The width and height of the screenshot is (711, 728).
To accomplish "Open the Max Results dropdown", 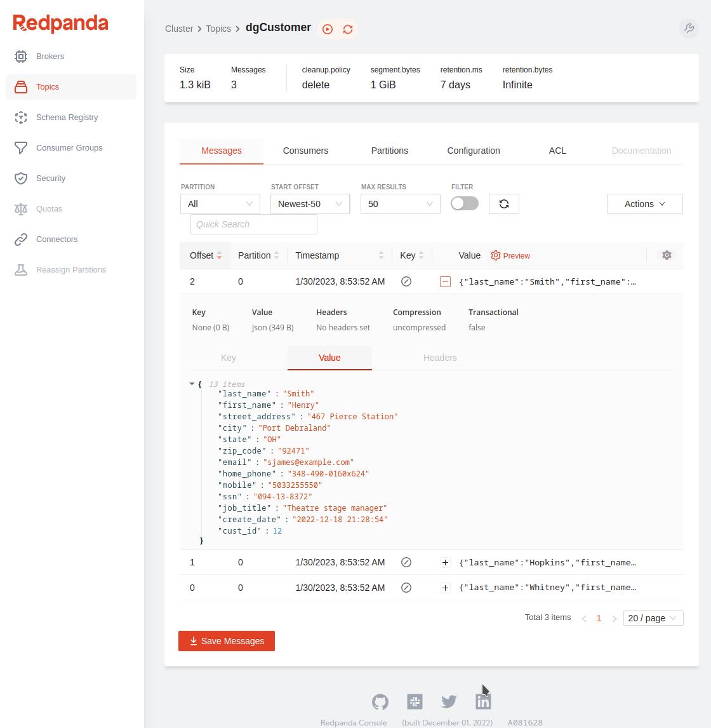I will tap(401, 204).
